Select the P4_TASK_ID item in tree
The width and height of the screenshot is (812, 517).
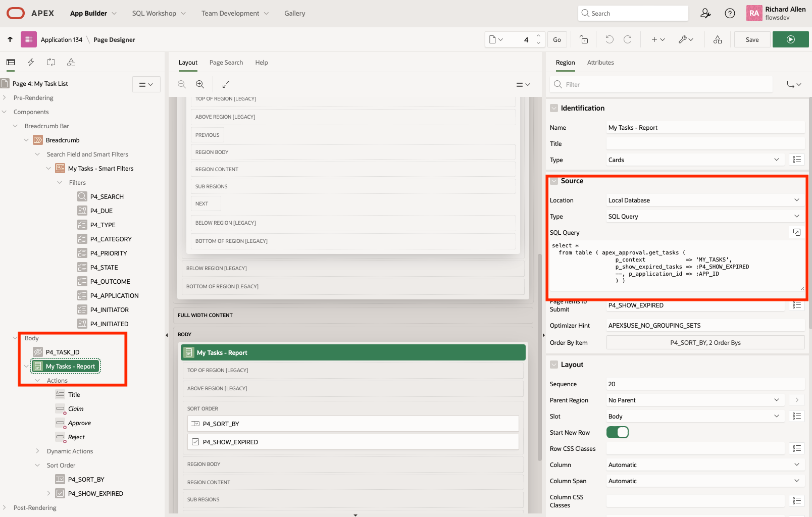pos(63,352)
